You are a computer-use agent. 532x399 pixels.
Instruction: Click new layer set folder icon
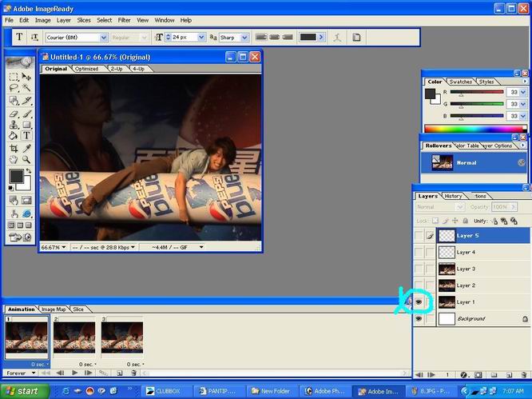(494, 374)
